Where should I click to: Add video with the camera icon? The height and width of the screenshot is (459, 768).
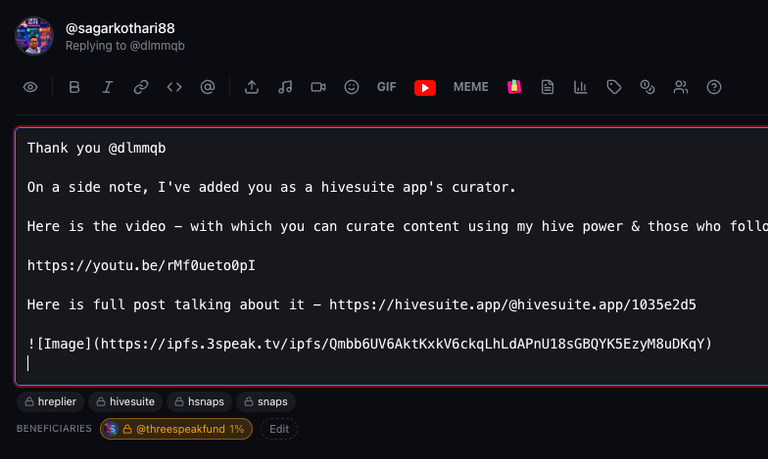(x=318, y=87)
